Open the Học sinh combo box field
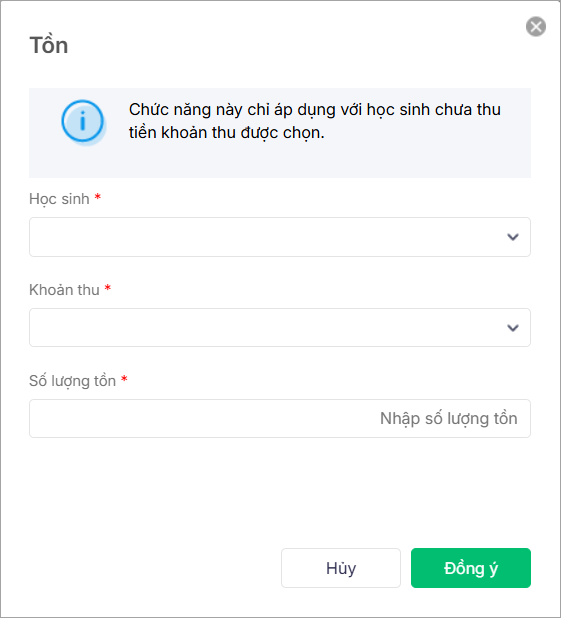 point(280,237)
